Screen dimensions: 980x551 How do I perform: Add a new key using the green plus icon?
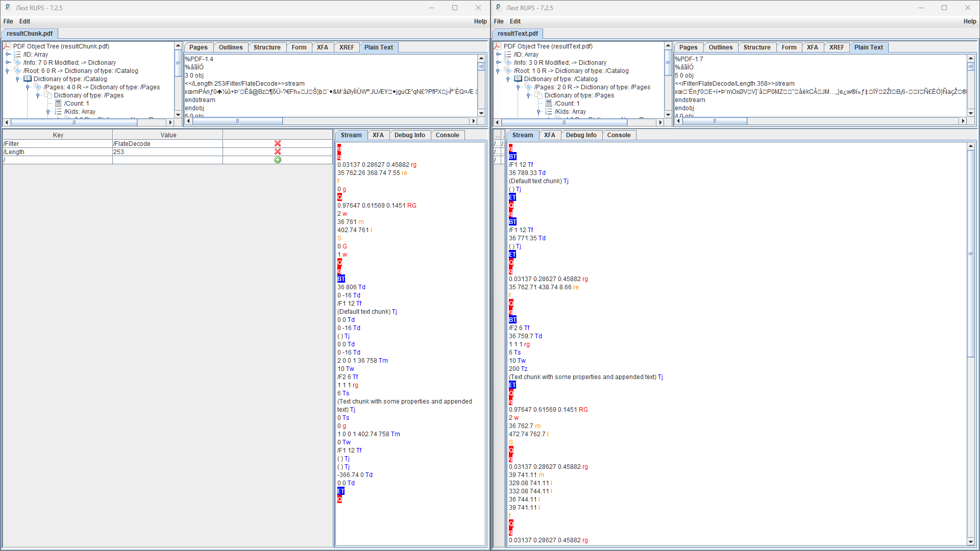coord(278,160)
